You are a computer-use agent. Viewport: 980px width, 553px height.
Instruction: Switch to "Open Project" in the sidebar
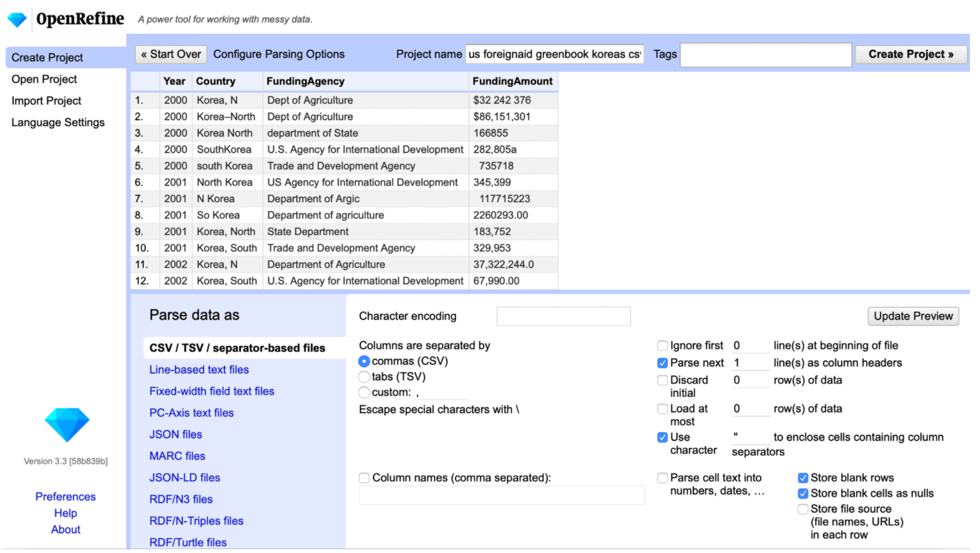[44, 79]
